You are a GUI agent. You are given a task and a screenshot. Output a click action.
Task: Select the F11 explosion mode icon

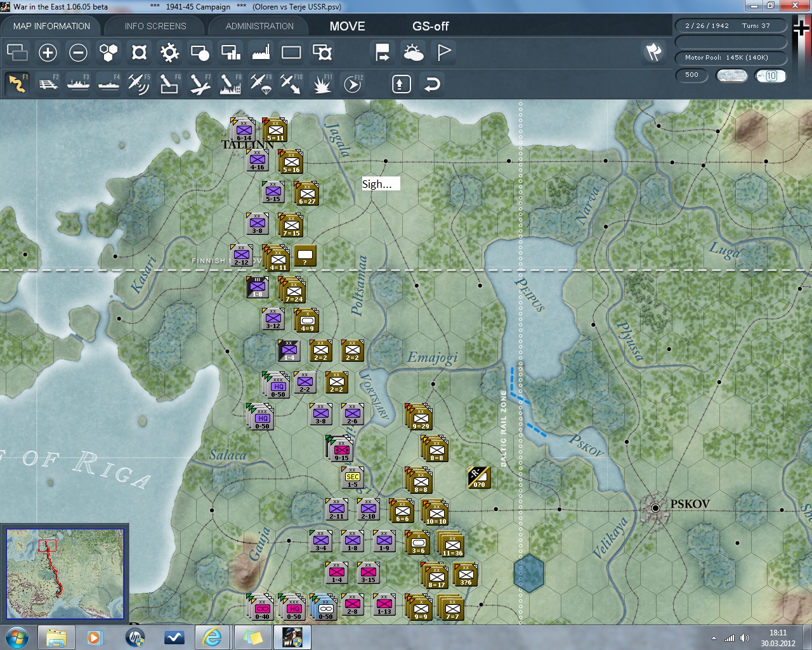pyautogui.click(x=322, y=84)
